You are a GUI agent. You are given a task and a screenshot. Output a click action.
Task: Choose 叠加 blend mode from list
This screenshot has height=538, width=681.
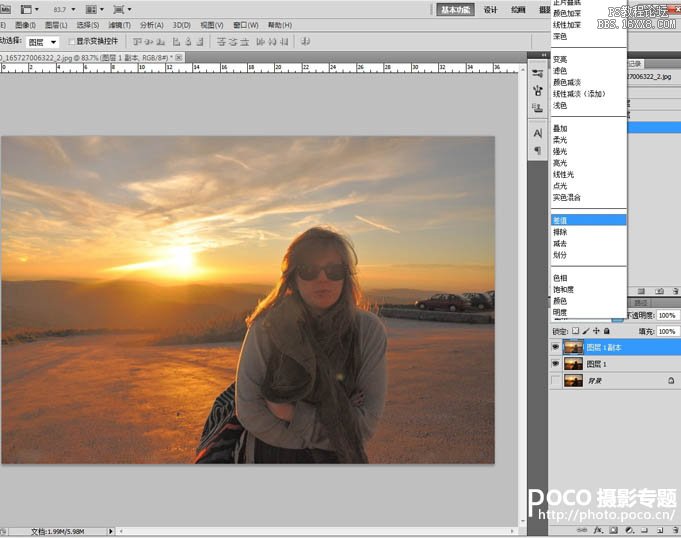(x=588, y=129)
